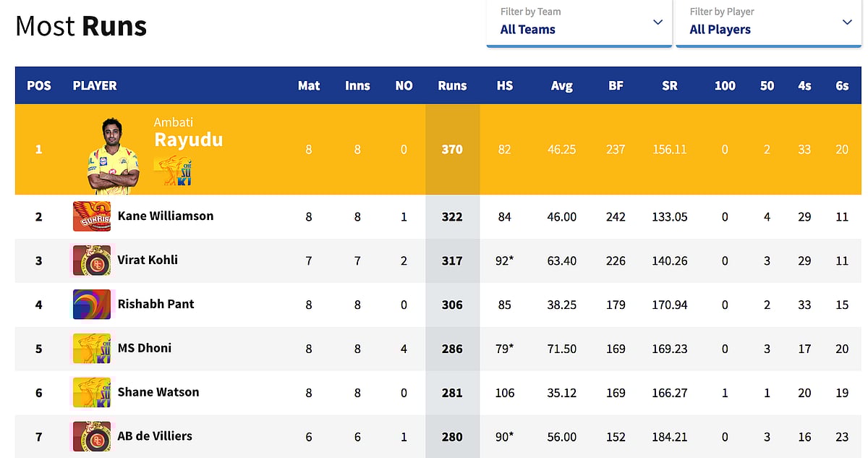The width and height of the screenshot is (868, 458).
Task: Click the CSK logo in Ambati Rayudu's row
Action: tap(174, 171)
